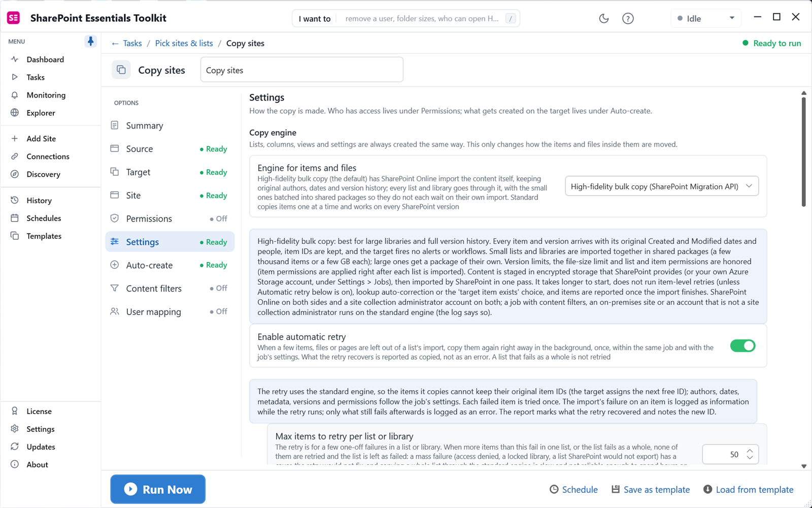Open Pick sites & lists breadcrumb

pos(184,43)
